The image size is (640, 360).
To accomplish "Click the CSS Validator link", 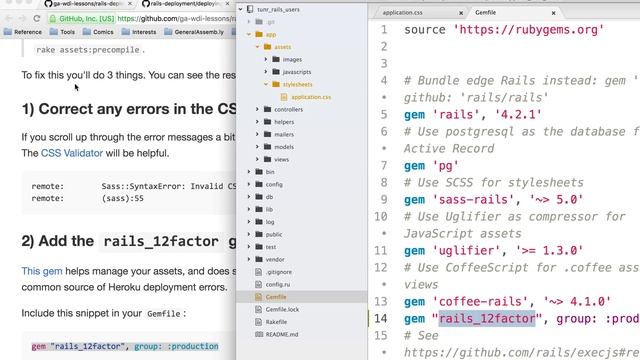I will (72, 153).
